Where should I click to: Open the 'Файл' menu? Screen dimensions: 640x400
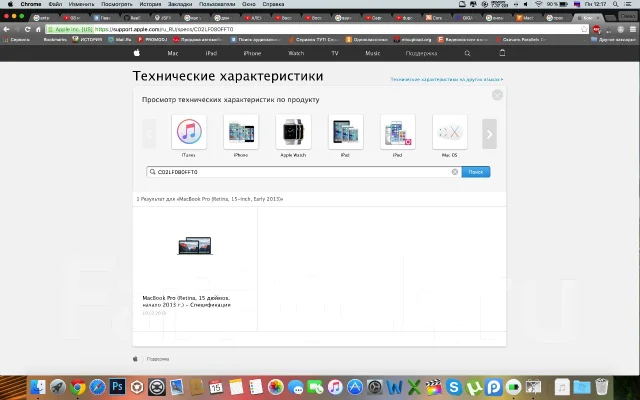(x=55, y=4)
